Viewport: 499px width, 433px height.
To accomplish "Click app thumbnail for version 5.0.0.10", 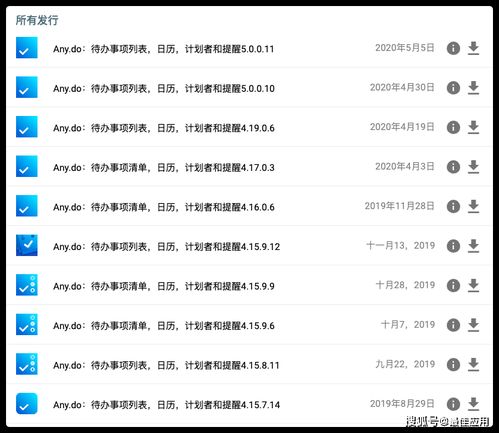I will (27, 87).
